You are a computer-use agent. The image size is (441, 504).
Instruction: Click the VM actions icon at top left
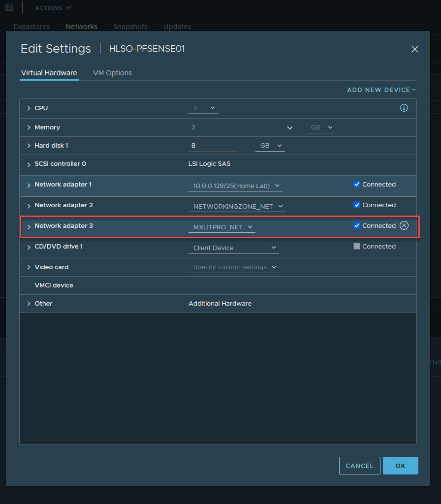click(9, 8)
